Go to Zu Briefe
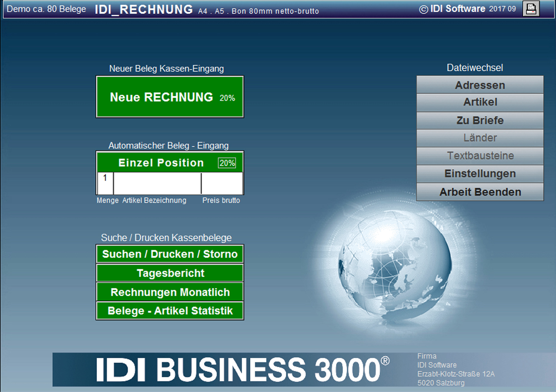The height and width of the screenshot is (392, 556). click(480, 120)
